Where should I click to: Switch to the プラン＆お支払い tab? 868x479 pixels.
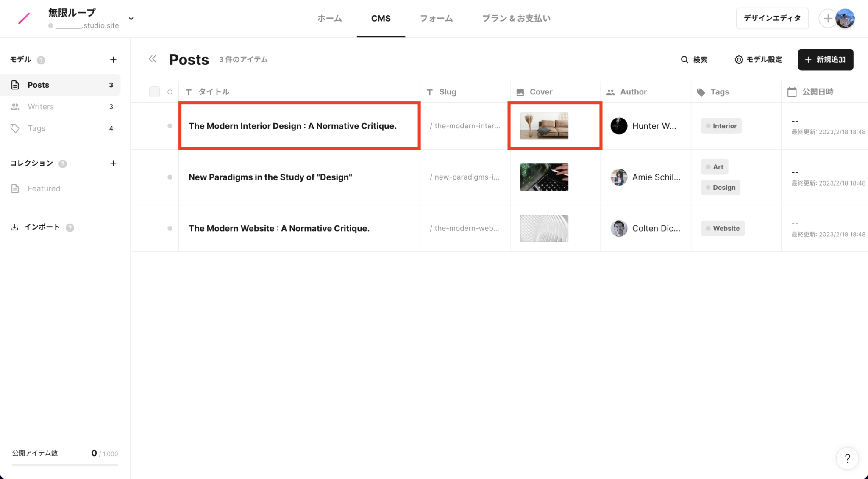(x=516, y=19)
